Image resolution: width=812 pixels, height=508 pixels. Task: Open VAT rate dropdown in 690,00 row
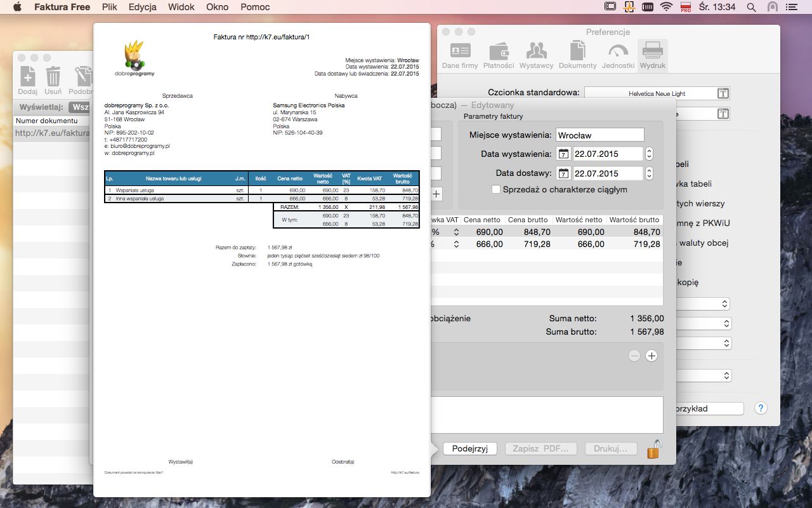455,232
